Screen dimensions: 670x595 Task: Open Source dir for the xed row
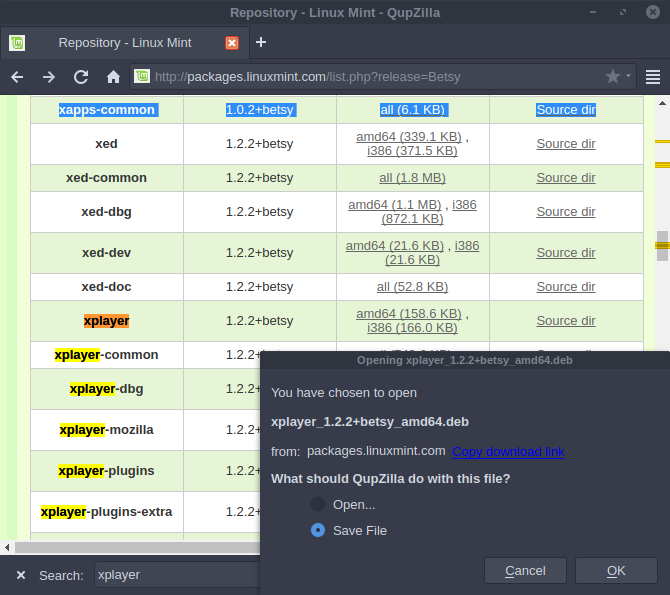pyautogui.click(x=566, y=144)
